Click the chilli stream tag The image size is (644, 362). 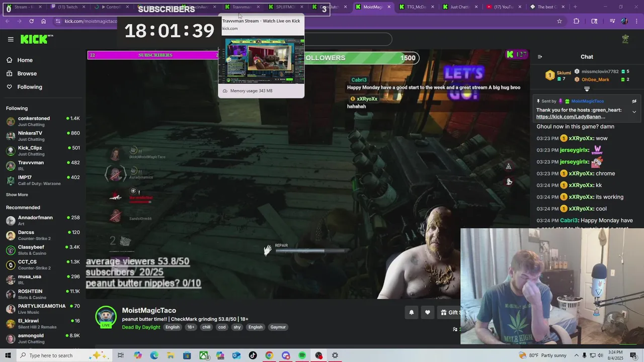(206, 327)
